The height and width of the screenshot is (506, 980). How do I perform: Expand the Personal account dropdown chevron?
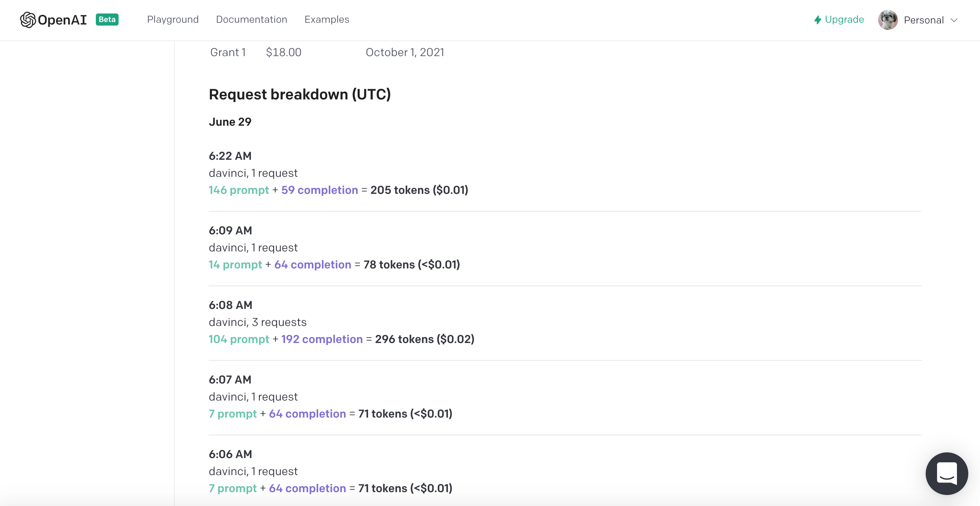[954, 20]
